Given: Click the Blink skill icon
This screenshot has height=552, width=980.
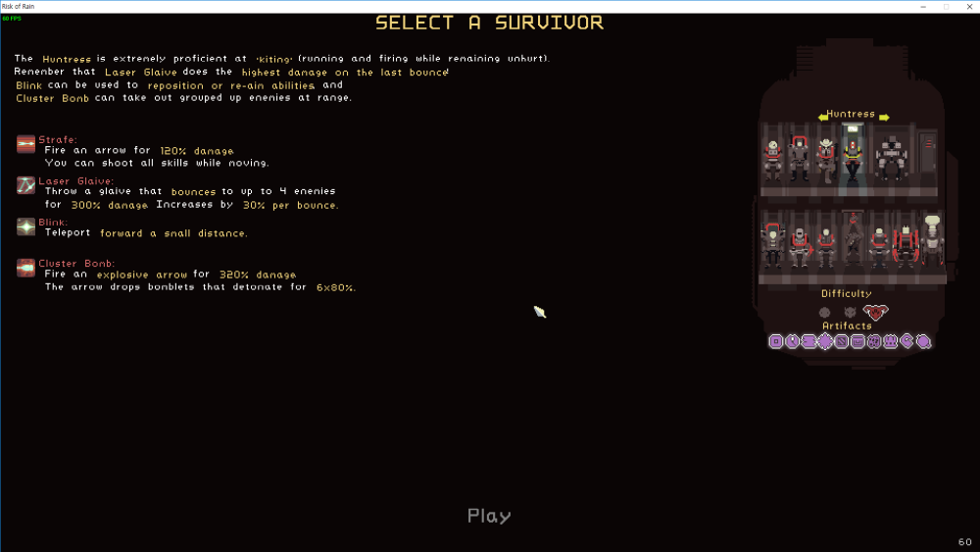Looking at the screenshot, I should coord(25,226).
